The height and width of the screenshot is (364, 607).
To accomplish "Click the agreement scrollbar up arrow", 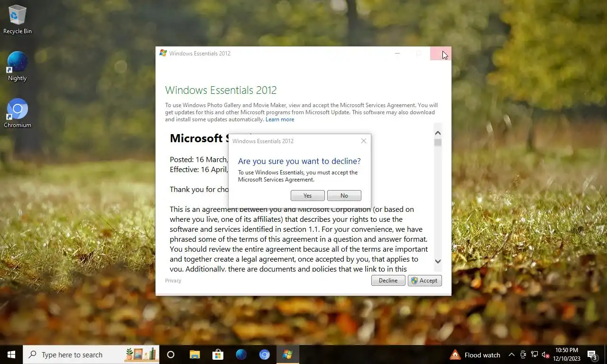I will tap(438, 133).
